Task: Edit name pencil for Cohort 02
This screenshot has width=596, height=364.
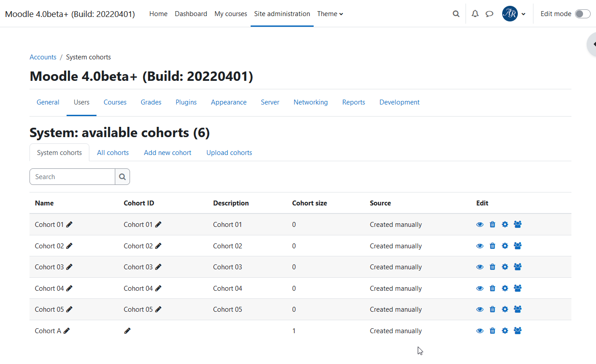Action: [69, 246]
